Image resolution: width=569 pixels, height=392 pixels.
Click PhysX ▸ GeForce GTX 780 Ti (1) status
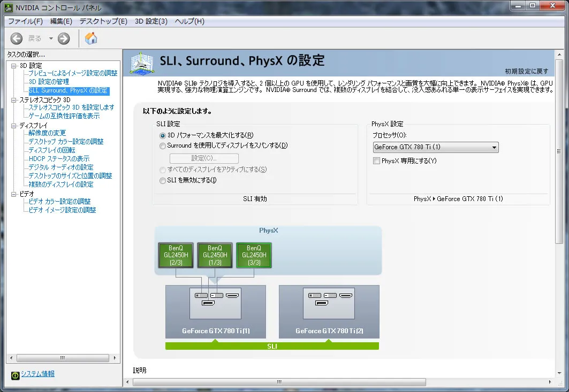[x=458, y=199]
